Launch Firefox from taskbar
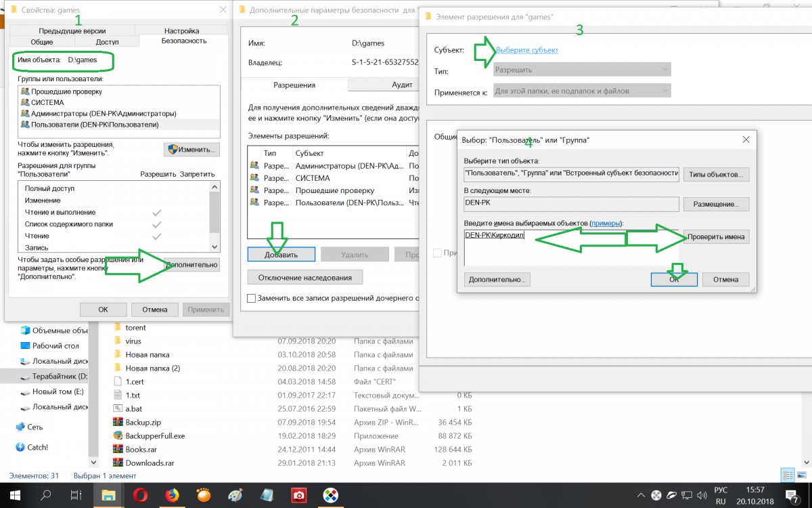 pyautogui.click(x=172, y=495)
